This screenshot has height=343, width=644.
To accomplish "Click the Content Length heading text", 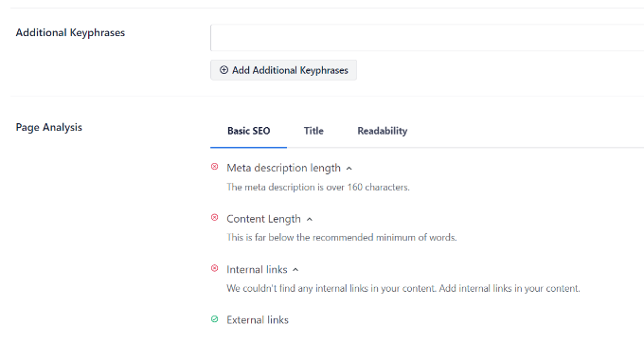I will tap(263, 219).
